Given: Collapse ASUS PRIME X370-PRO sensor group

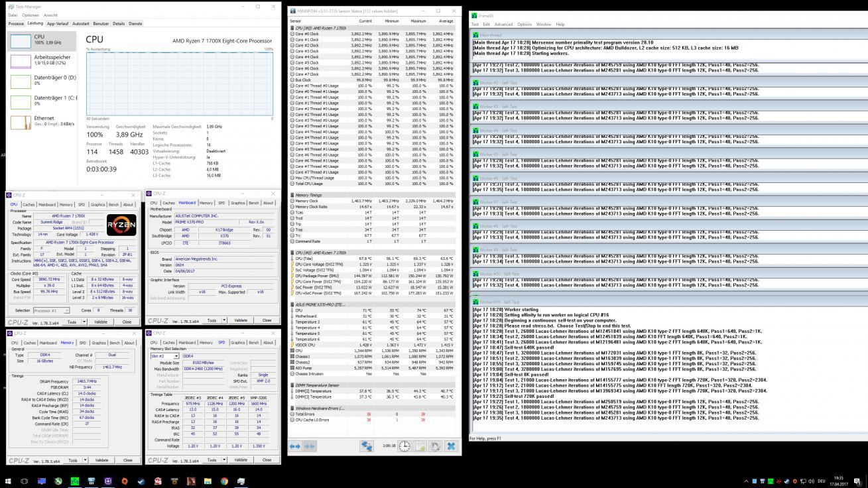Looking at the screenshot, I should pyautogui.click(x=293, y=304).
